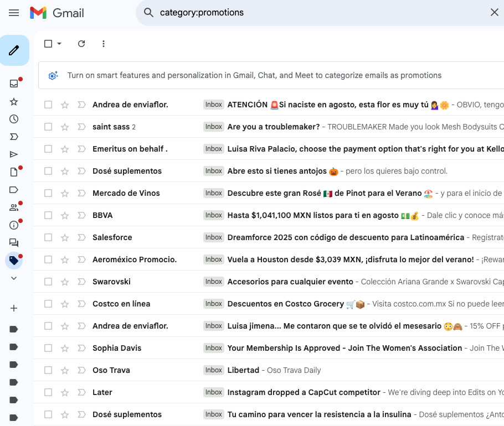
Task: Mark the Later email as important
Action: [x=81, y=392]
